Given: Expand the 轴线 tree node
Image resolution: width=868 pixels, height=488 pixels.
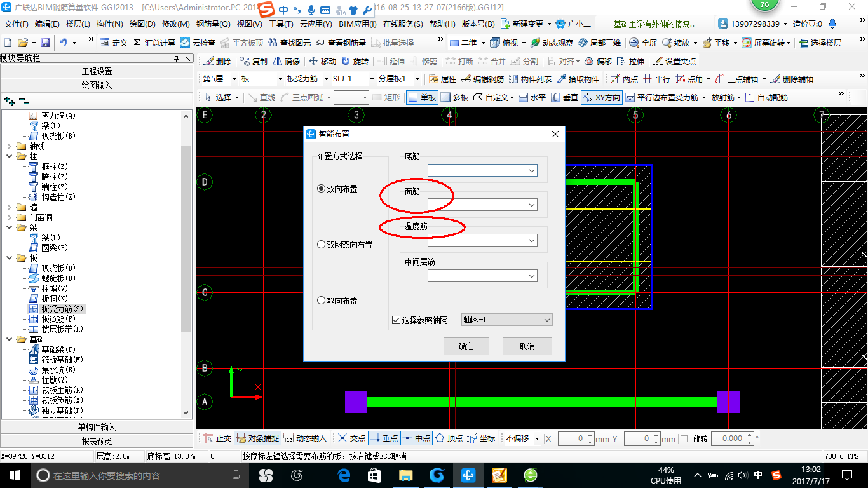Looking at the screenshot, I should coord(10,146).
